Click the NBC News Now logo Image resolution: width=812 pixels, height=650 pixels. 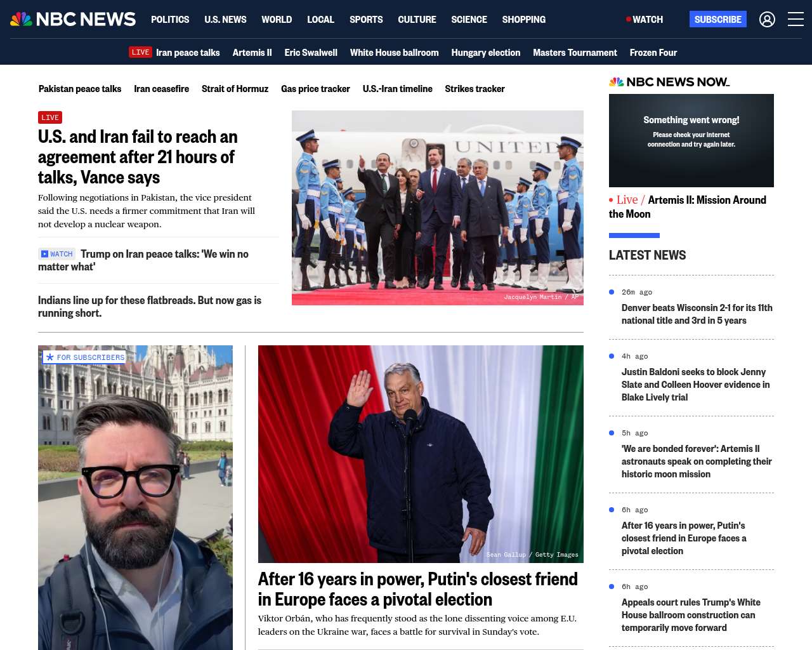(x=669, y=82)
